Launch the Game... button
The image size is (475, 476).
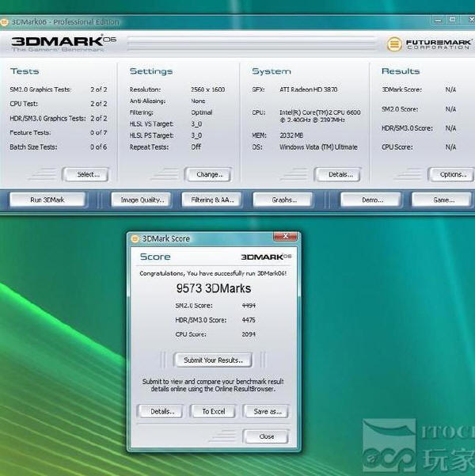tap(442, 200)
